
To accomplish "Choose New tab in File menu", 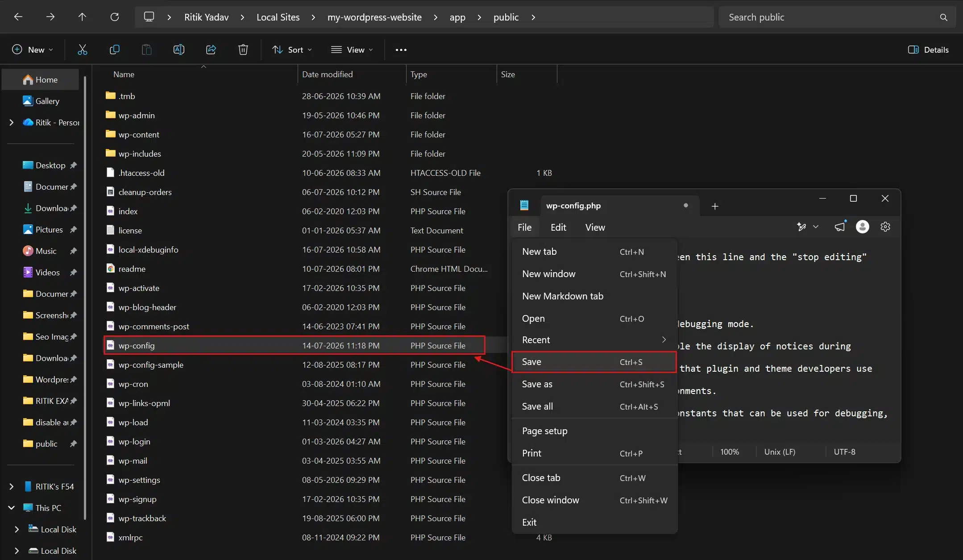I will click(594, 252).
